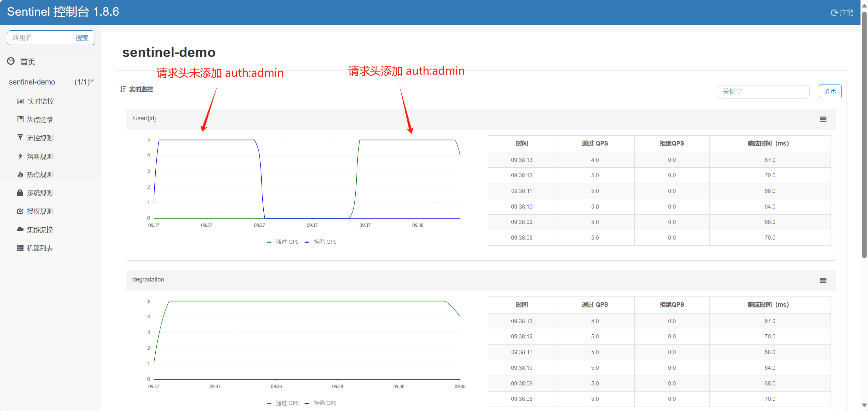The height and width of the screenshot is (411, 868).
Task: Click the hotspot rule flame icon
Action: 20,174
